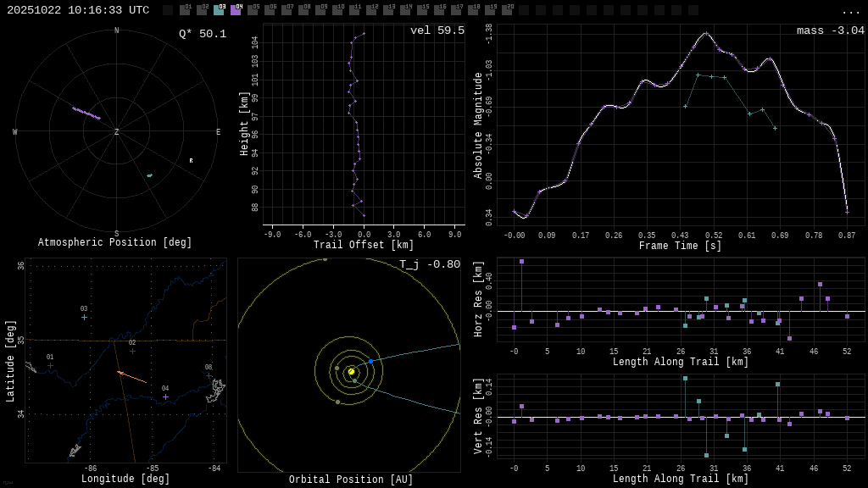Viewport: 868px width, 488px height.
Task: Click the event timestamp 20251022 10:16:33 UTC
Action: 78,10
